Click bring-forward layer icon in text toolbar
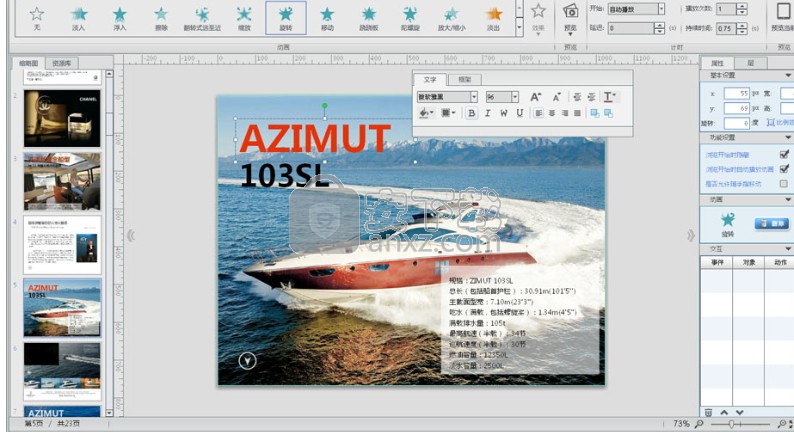 tap(594, 113)
